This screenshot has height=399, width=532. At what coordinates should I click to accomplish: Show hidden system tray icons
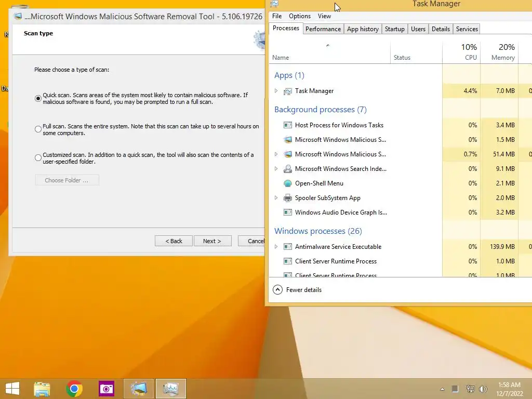(x=442, y=389)
